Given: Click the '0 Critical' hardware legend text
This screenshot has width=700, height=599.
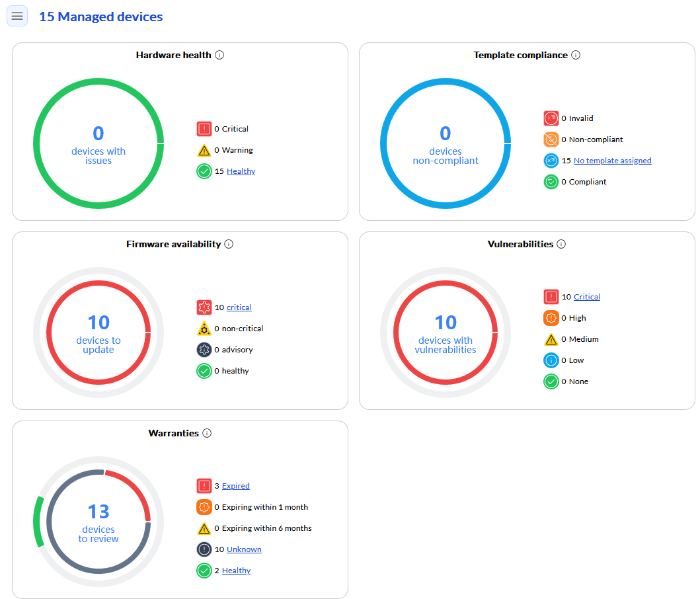Looking at the screenshot, I should [x=231, y=129].
